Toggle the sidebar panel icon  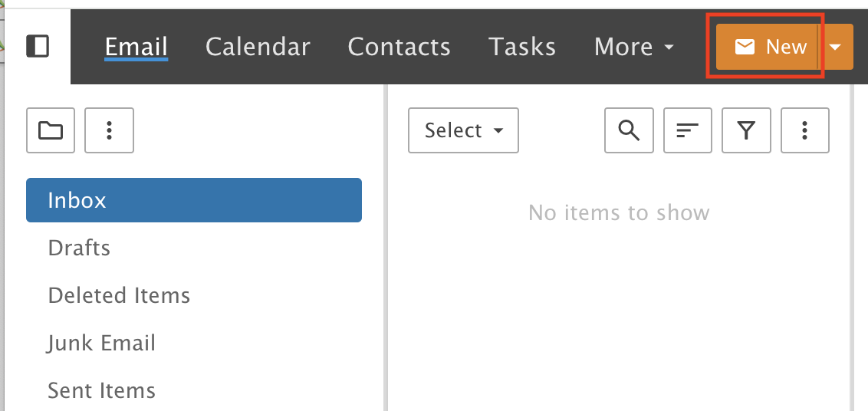click(x=38, y=46)
